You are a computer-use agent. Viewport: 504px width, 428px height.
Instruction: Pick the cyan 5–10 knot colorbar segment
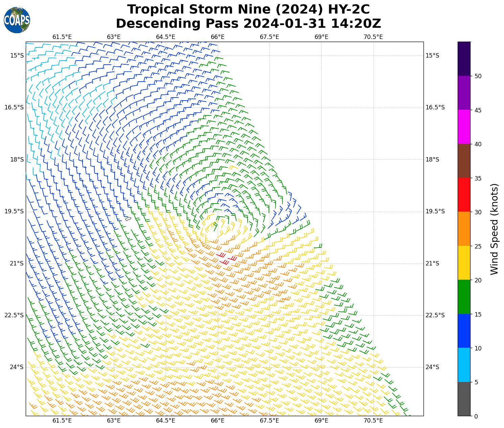[464, 365]
